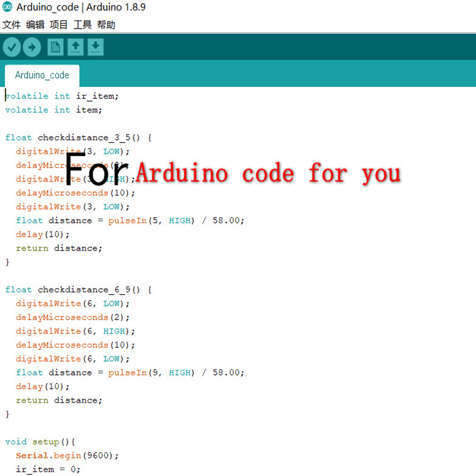Click the Arduino logo in the title bar
The width and height of the screenshot is (476, 476).
click(7, 7)
